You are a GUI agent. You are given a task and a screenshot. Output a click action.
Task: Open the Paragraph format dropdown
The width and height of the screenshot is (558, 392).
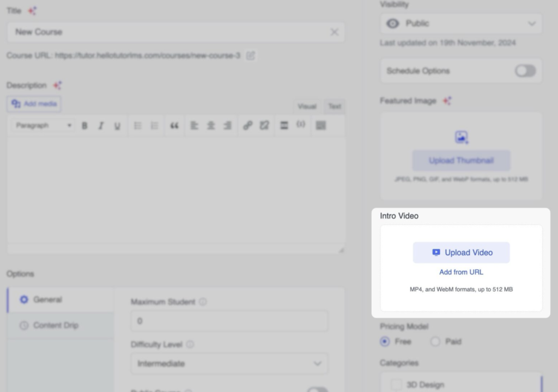point(44,126)
